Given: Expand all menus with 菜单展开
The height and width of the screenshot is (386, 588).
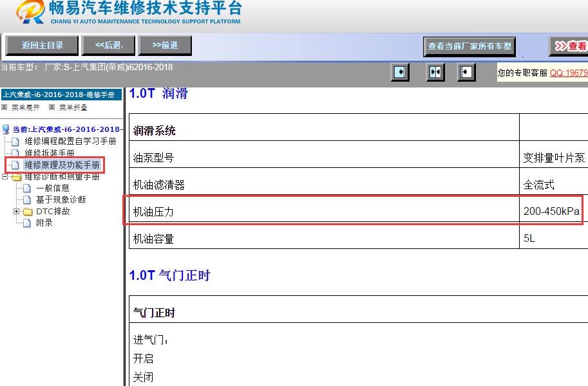Looking at the screenshot, I should (25, 107).
